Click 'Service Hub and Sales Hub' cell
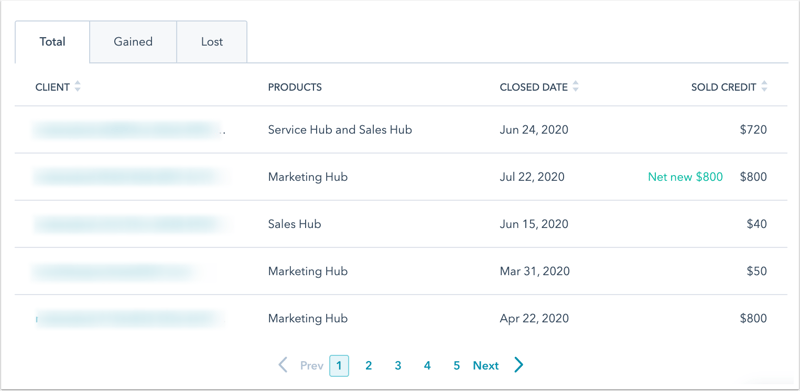Screen dimensions: 800x391 point(340,130)
